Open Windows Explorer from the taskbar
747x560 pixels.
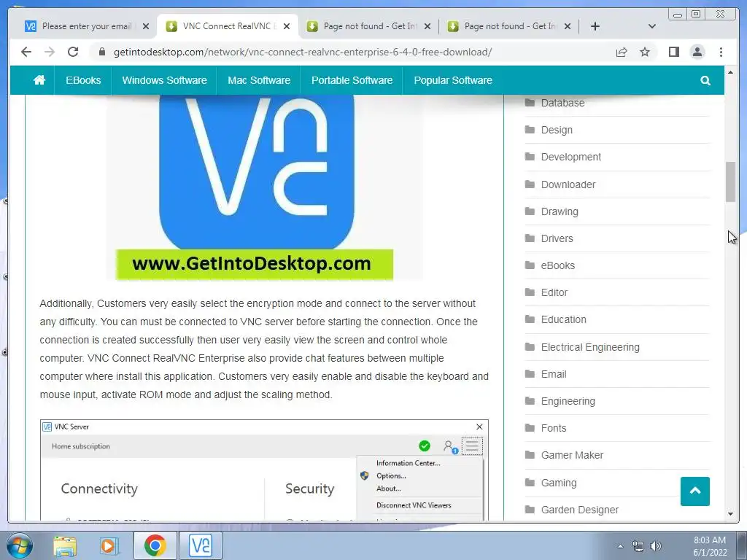65,545
